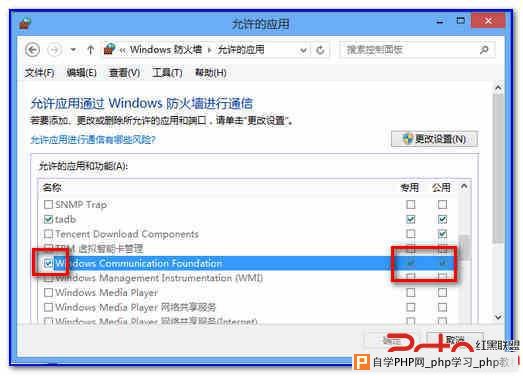Toggle Windows Media Player 网络共享服务 checkbox
Screen dimensions: 523x376
pos(48,307)
